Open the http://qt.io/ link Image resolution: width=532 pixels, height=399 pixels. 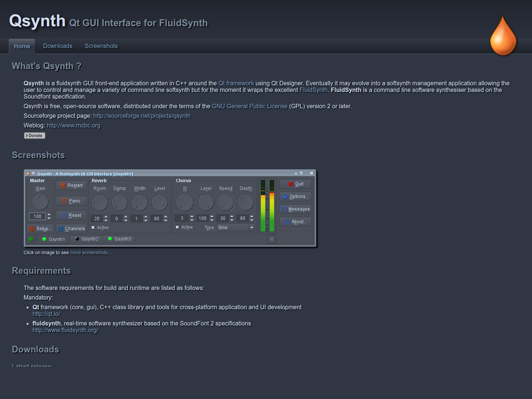tap(46, 314)
